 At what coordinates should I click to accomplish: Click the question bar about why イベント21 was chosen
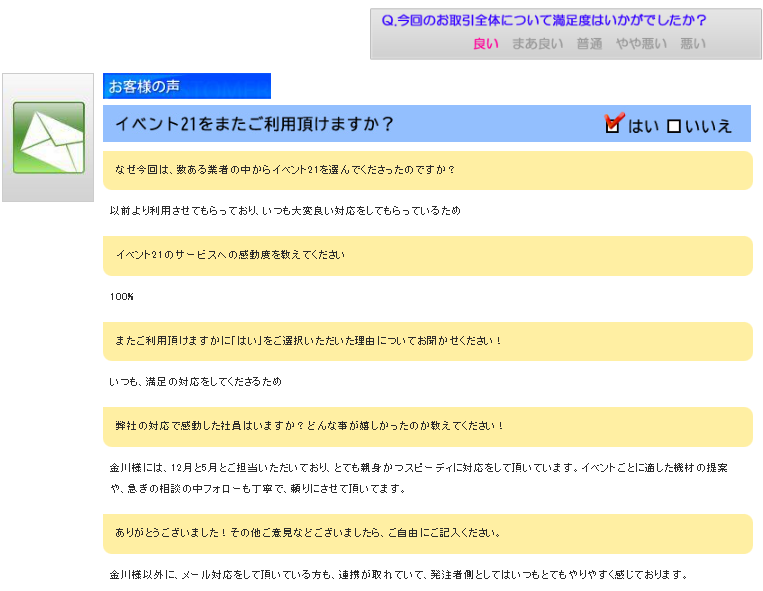point(427,170)
